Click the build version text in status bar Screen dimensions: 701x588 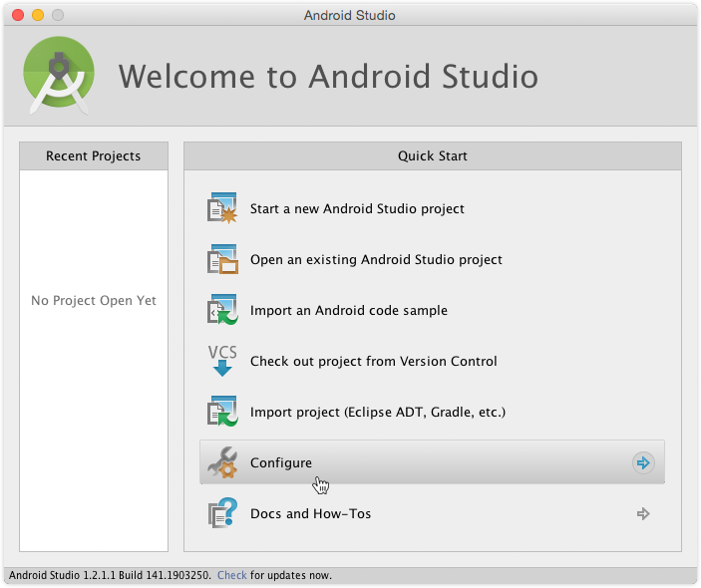coord(110,575)
